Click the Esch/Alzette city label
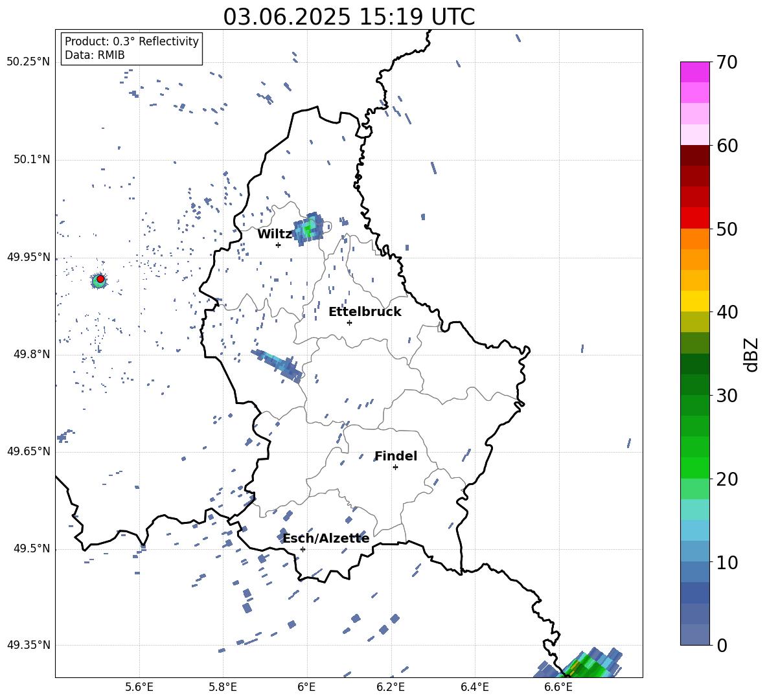767x700 pixels. click(x=326, y=539)
